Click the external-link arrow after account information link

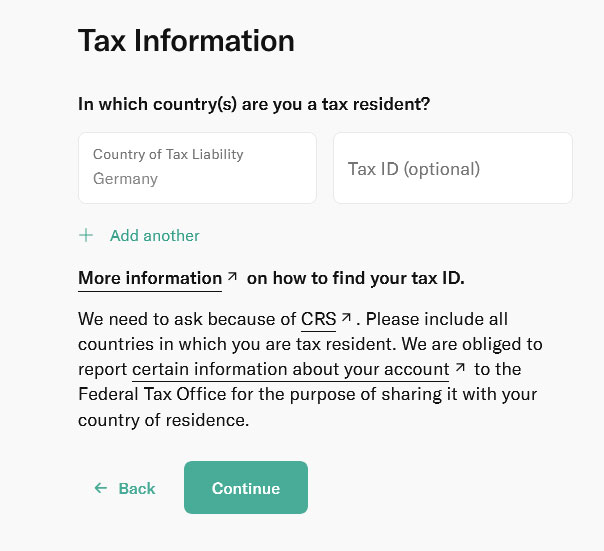[461, 367]
